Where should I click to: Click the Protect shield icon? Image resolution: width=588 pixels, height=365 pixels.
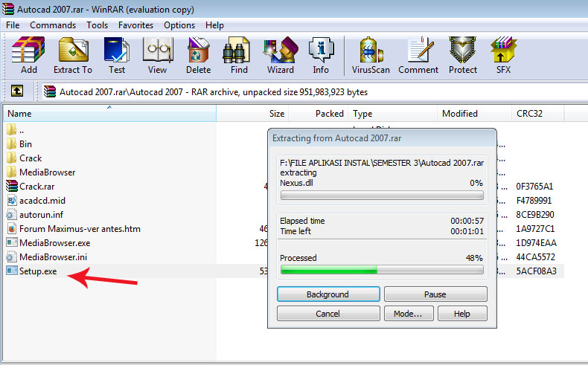[463, 49]
